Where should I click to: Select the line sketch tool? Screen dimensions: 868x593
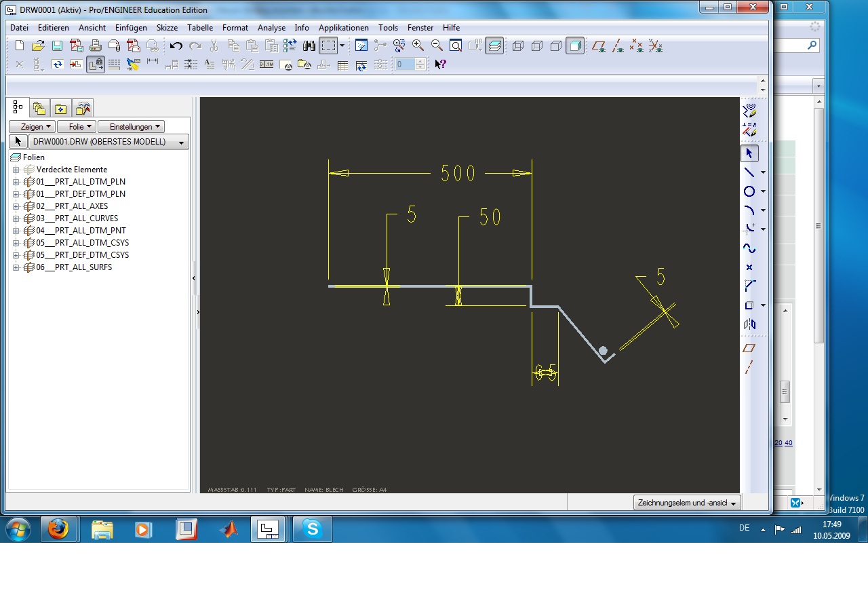click(x=749, y=172)
